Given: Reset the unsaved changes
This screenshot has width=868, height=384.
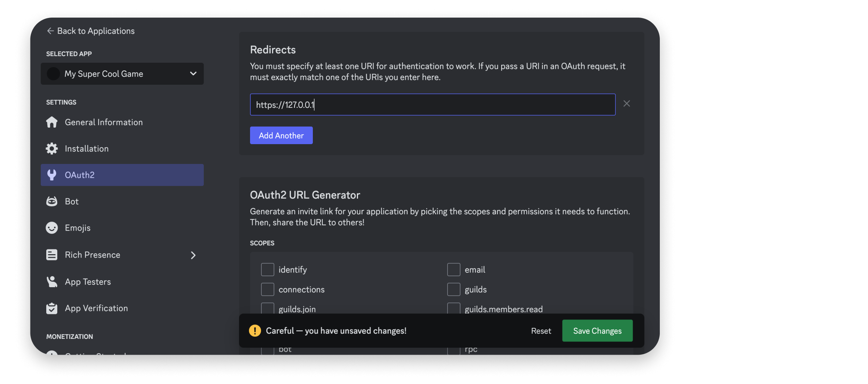Looking at the screenshot, I should click(x=541, y=331).
